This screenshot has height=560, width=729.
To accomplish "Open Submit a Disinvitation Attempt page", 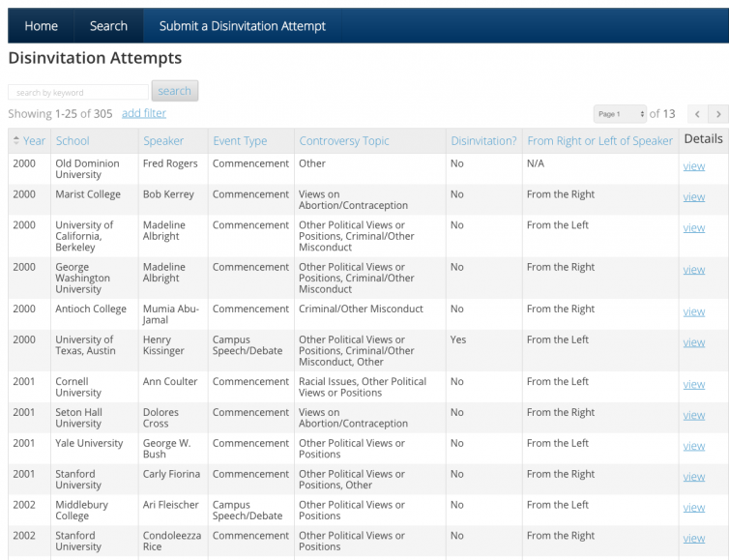I will pyautogui.click(x=243, y=26).
